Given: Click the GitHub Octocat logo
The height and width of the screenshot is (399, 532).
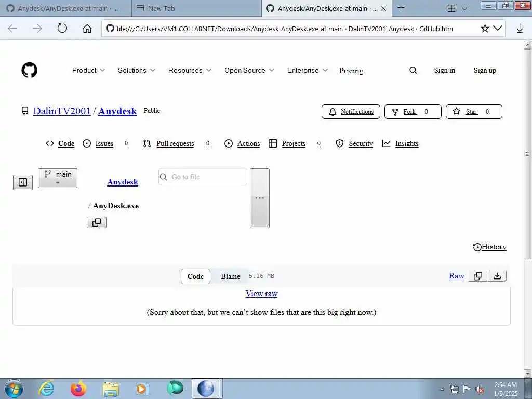Looking at the screenshot, I should pyautogui.click(x=30, y=70).
